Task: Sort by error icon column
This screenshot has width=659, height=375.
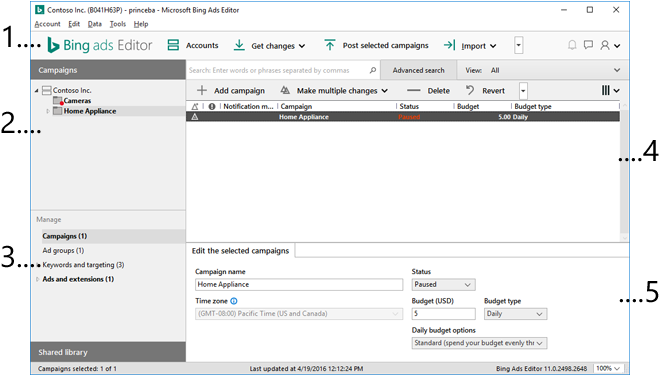Action: click(212, 106)
